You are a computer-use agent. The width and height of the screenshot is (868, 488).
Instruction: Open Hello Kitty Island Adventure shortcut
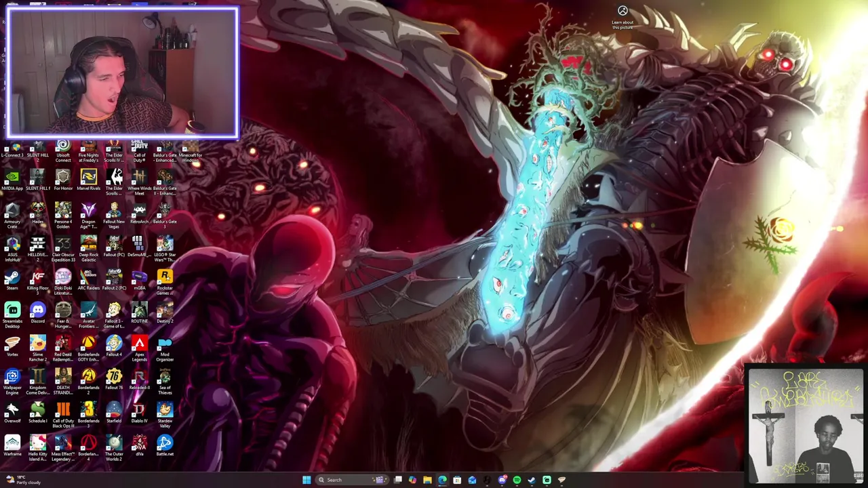tap(37, 449)
